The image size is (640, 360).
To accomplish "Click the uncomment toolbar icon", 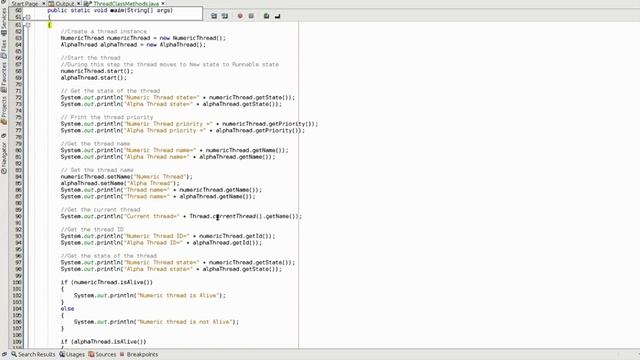I will pos(277,16).
